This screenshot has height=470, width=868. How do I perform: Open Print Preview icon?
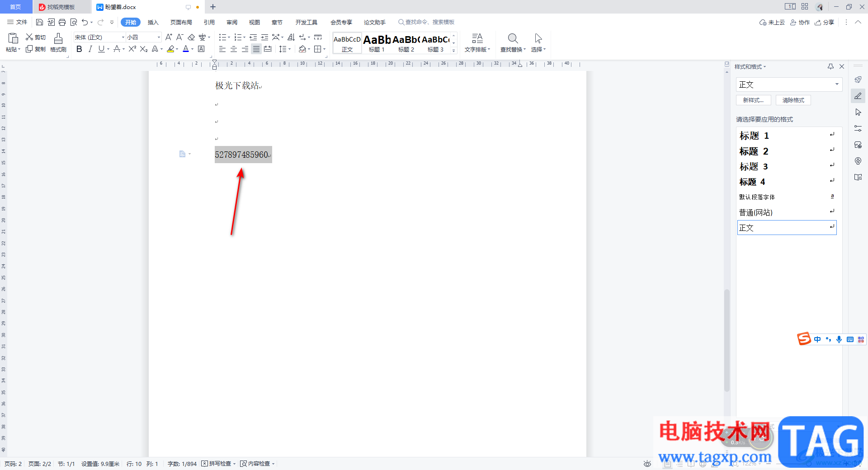click(74, 22)
